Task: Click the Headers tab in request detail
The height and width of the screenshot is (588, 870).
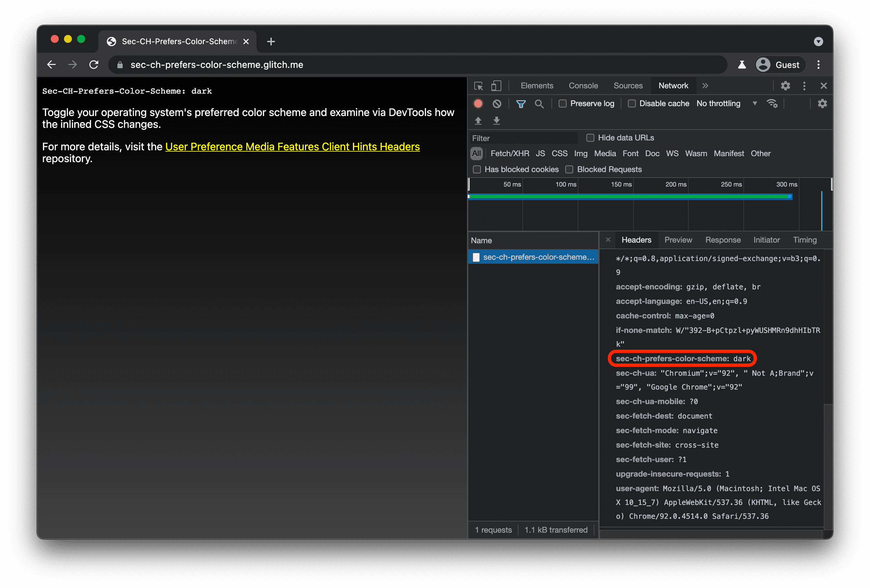Action: point(636,239)
